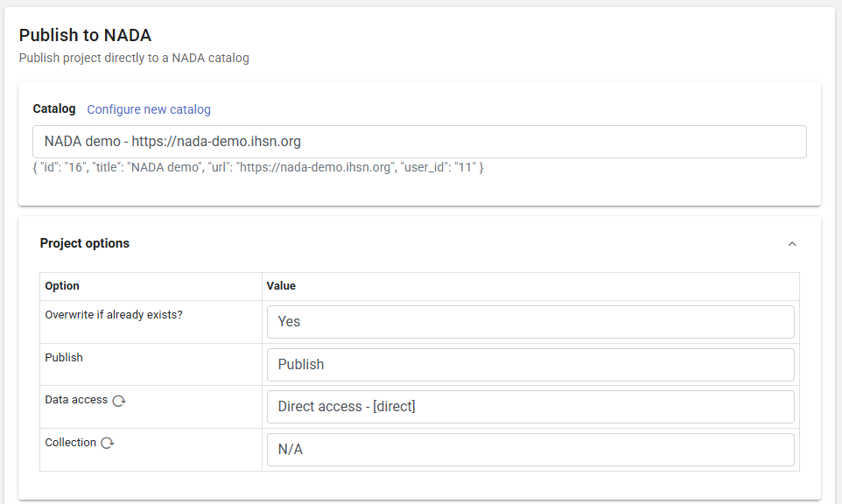Screen dimensions: 842x504
Task: Open the Configure new catalog link
Action: (149, 109)
